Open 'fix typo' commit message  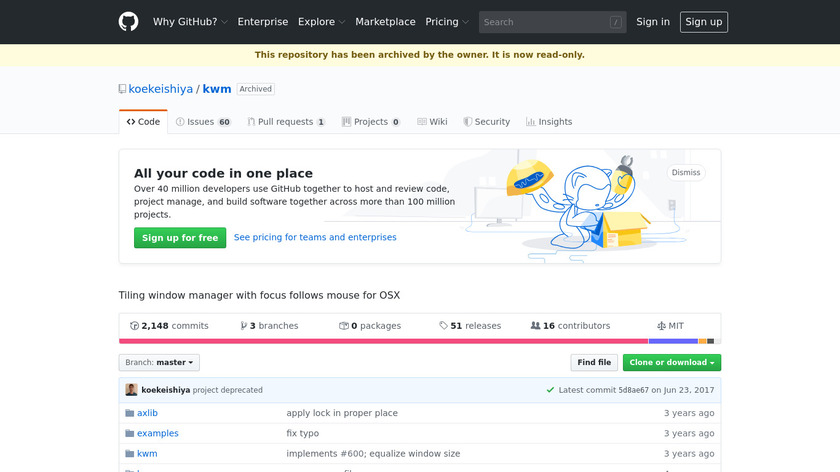click(303, 433)
